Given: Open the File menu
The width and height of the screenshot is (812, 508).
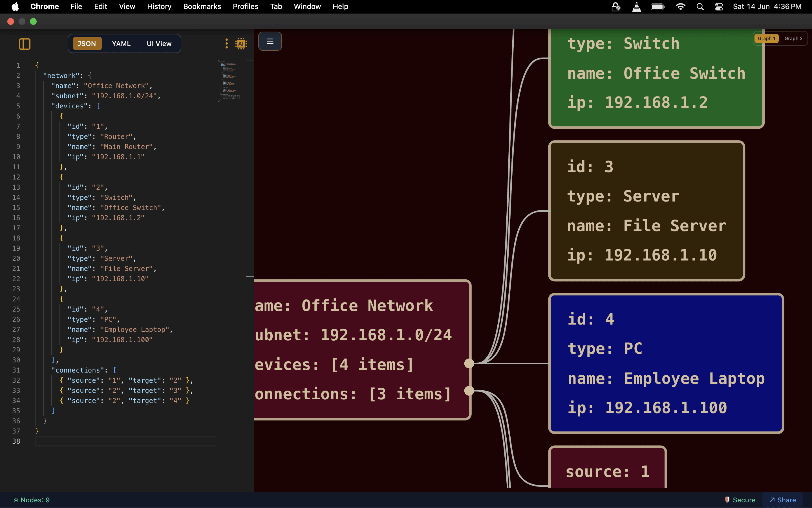Looking at the screenshot, I should click(x=76, y=6).
